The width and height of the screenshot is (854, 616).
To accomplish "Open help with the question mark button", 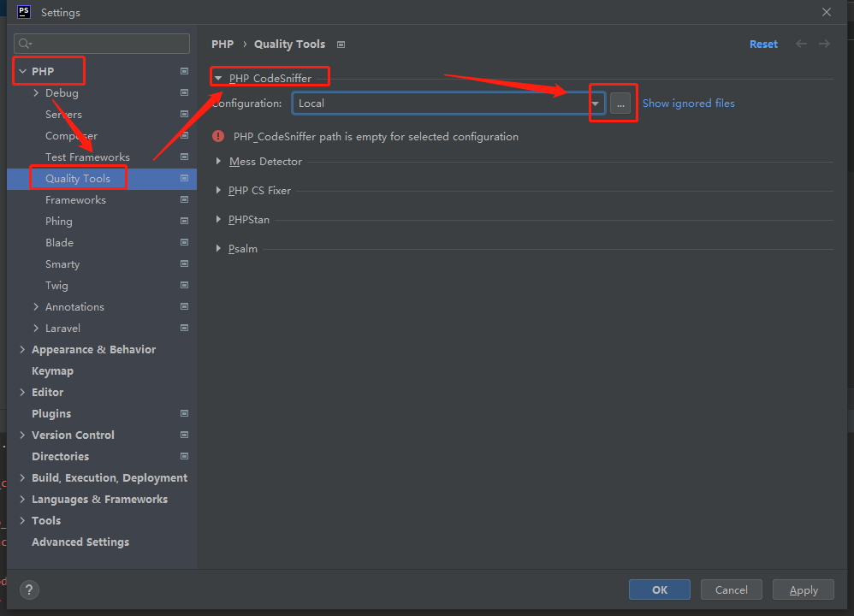I will click(29, 589).
